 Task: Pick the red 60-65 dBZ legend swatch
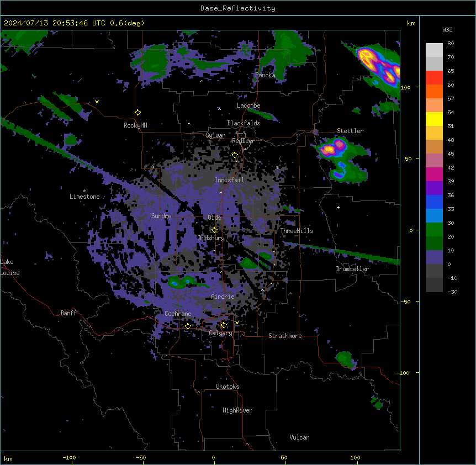click(x=434, y=78)
